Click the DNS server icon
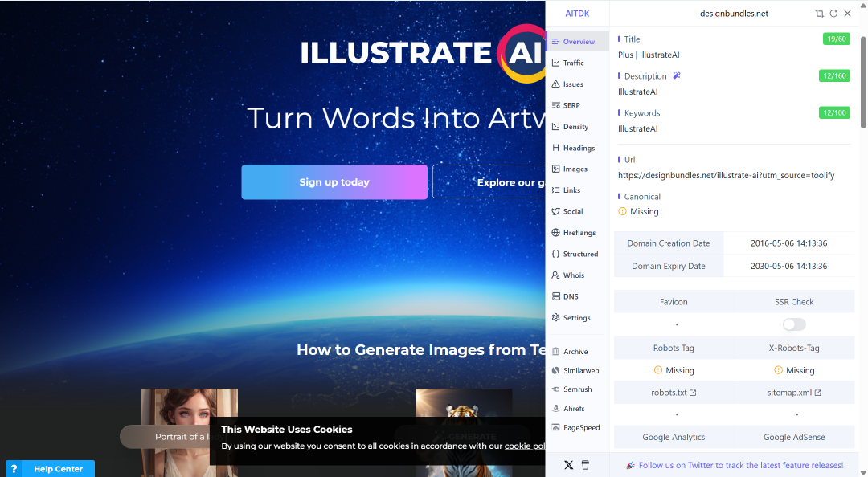This screenshot has width=868, height=477. tap(556, 296)
